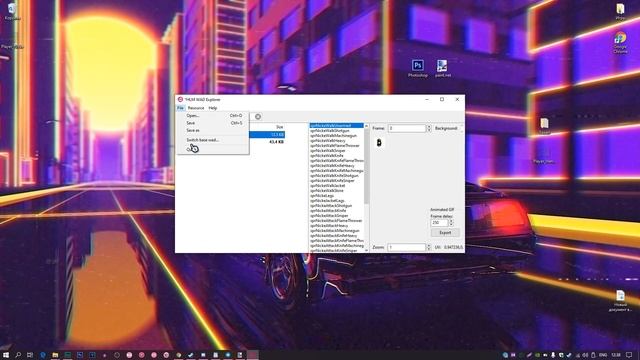Open the File menu
This screenshot has width=640, height=360.
(180, 108)
